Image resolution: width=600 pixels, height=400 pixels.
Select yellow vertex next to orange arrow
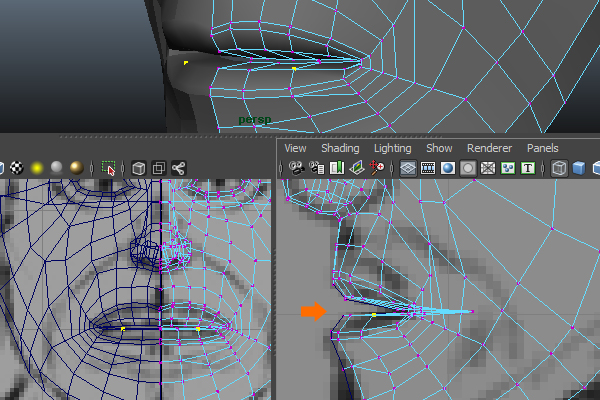pos(374,315)
